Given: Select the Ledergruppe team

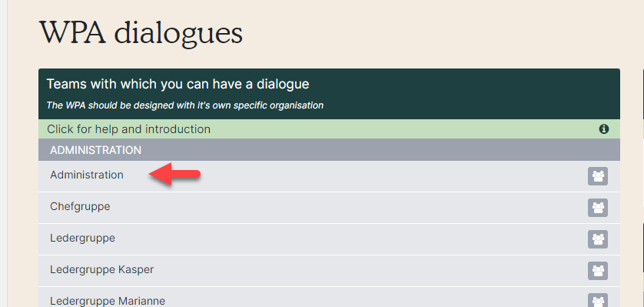Looking at the screenshot, I should coord(329,239).
